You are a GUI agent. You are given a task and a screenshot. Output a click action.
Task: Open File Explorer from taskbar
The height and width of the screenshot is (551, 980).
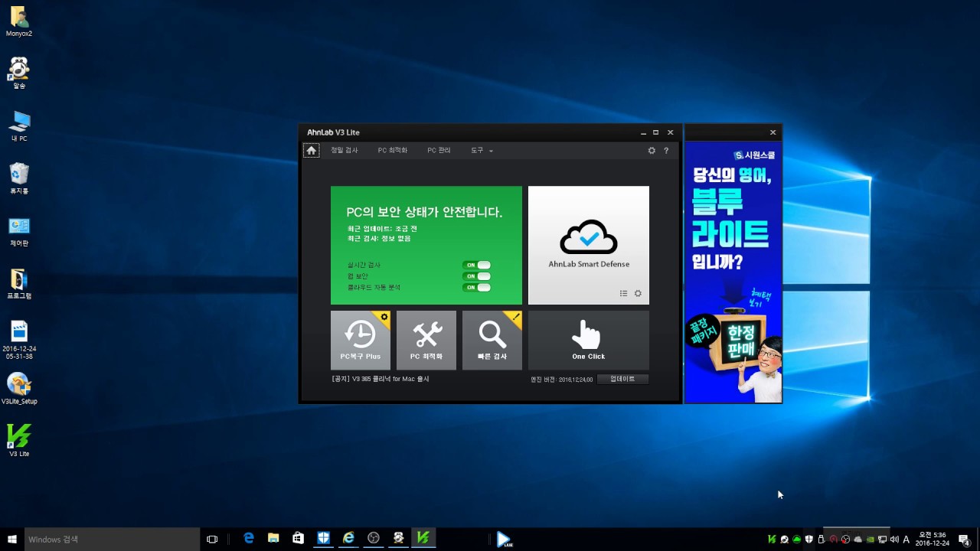[273, 539]
